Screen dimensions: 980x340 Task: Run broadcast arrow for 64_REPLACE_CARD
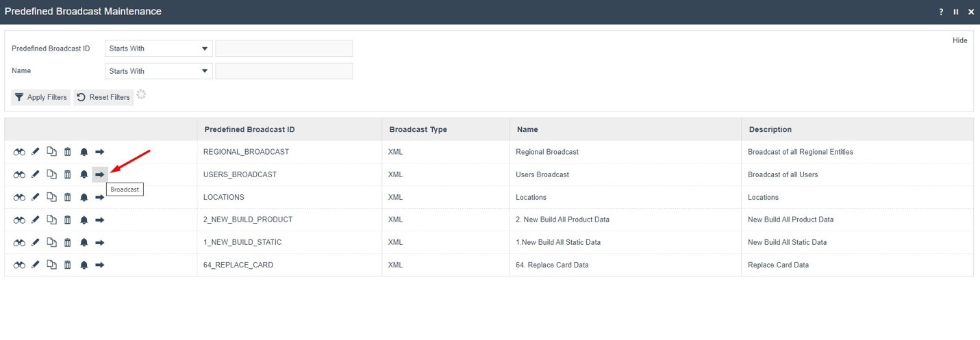click(100, 265)
